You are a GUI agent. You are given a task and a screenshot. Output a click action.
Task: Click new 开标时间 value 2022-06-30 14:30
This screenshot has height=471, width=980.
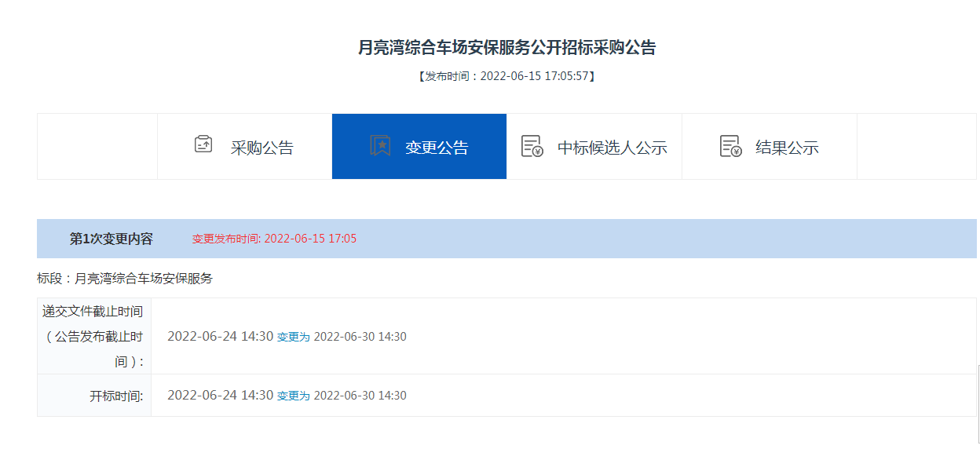(360, 396)
